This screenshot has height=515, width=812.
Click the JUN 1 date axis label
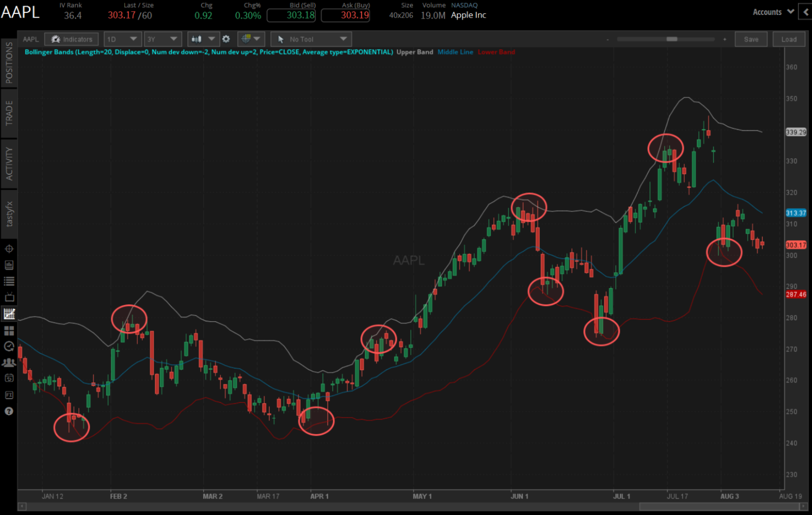(520, 496)
